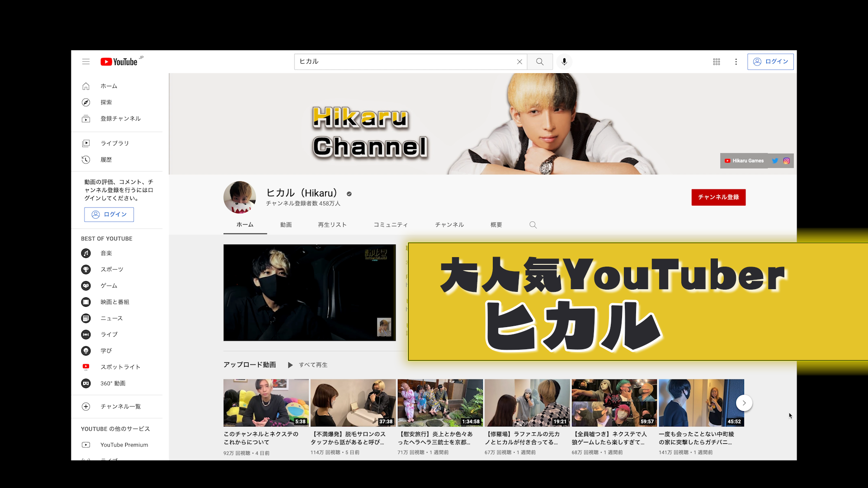This screenshot has height=488, width=868.
Task: Open 音楽 category
Action: (117, 253)
